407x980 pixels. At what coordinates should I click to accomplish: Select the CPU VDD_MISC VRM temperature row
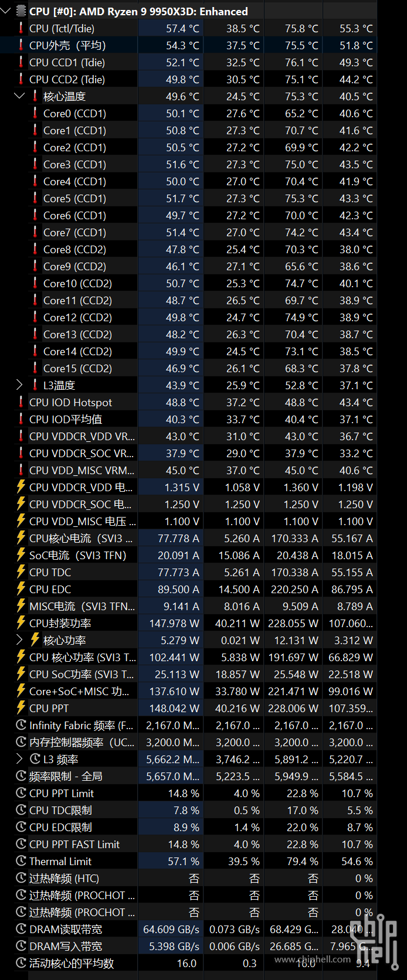tap(188, 470)
